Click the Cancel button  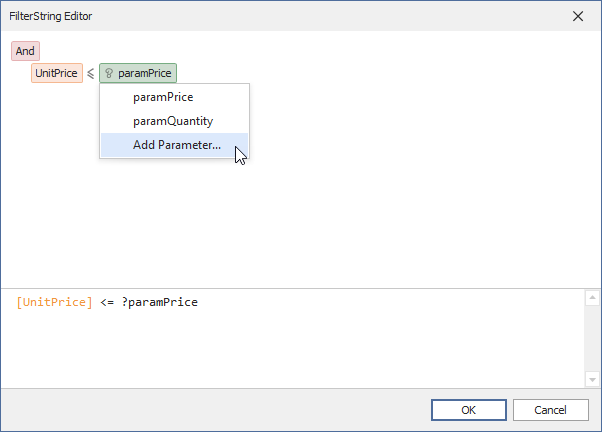point(550,410)
